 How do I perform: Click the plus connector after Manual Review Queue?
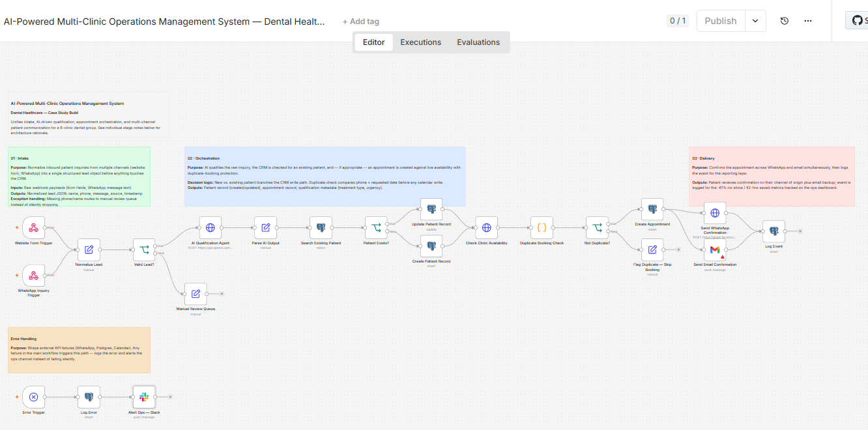pos(222,294)
